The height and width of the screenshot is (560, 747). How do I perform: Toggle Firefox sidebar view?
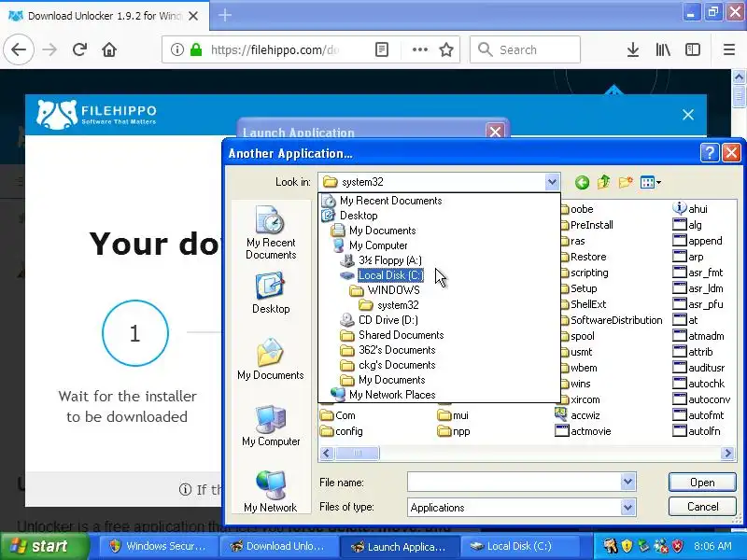692,49
